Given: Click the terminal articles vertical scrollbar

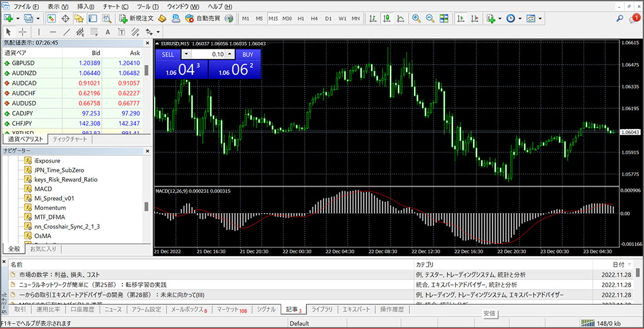Looking at the screenshot, I should [638, 272].
